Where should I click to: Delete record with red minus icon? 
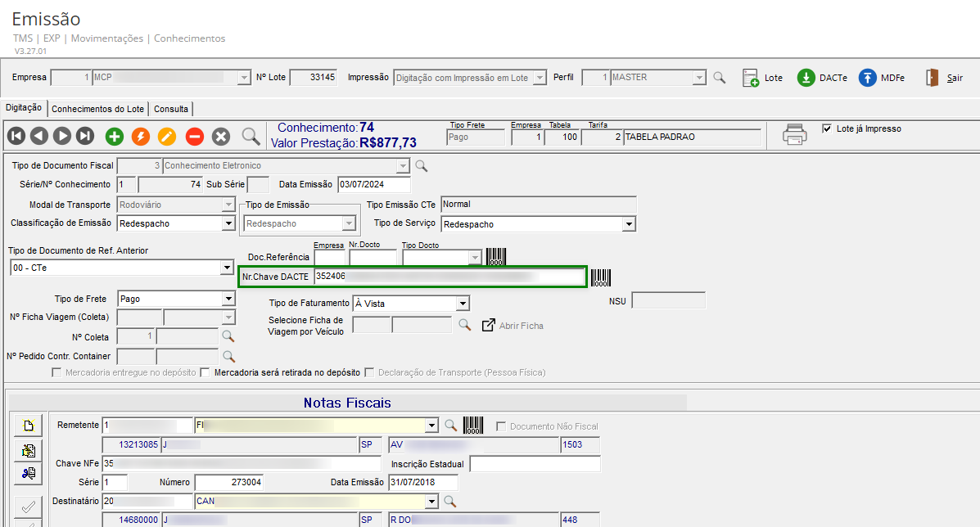[194, 136]
